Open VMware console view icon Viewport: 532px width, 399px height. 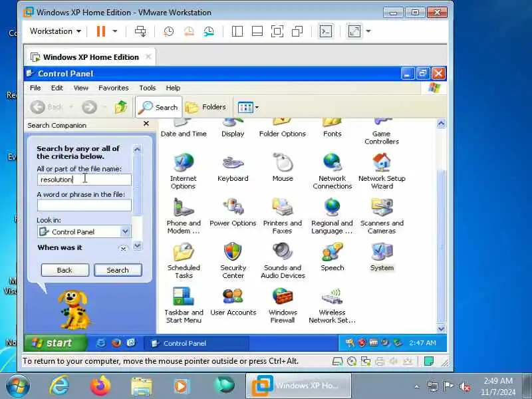pyautogui.click(x=326, y=31)
